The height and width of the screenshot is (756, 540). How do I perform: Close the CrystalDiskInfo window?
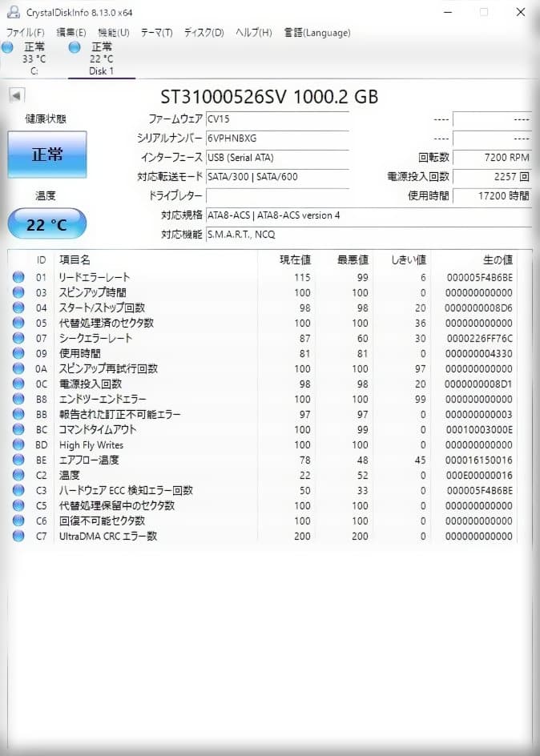(521, 12)
